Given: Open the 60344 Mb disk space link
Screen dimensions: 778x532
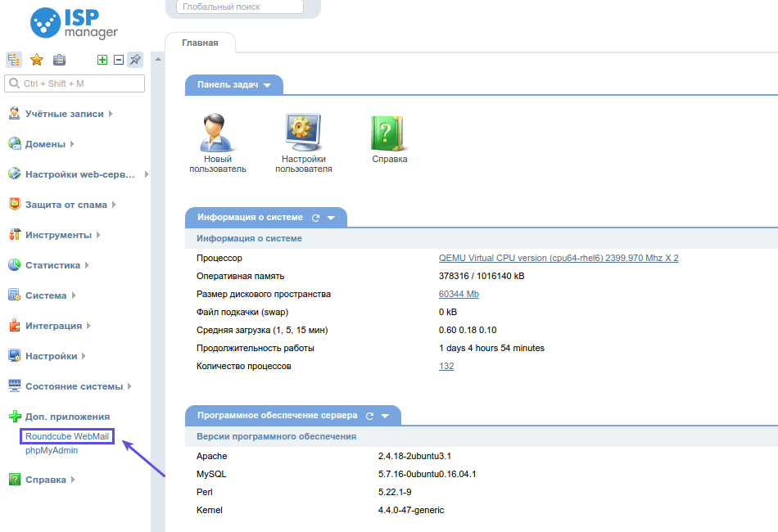Looking at the screenshot, I should [x=459, y=294].
